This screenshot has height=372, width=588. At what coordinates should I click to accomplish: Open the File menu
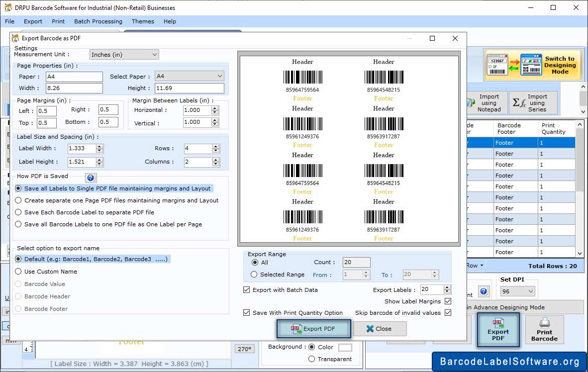point(10,21)
